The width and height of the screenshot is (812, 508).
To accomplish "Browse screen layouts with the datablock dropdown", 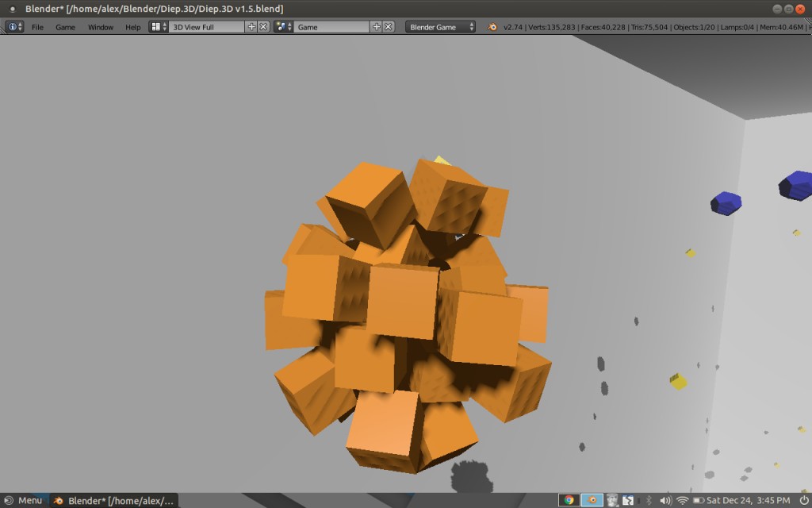I will (x=155, y=26).
